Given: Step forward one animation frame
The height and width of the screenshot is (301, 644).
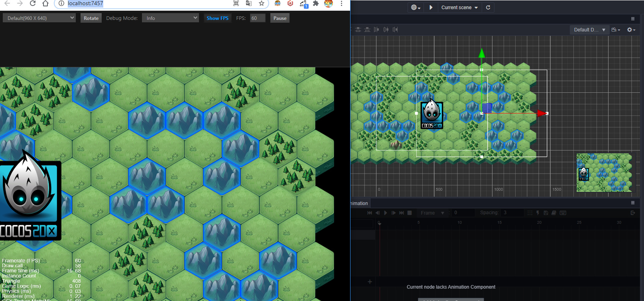Looking at the screenshot, I should pyautogui.click(x=394, y=213).
